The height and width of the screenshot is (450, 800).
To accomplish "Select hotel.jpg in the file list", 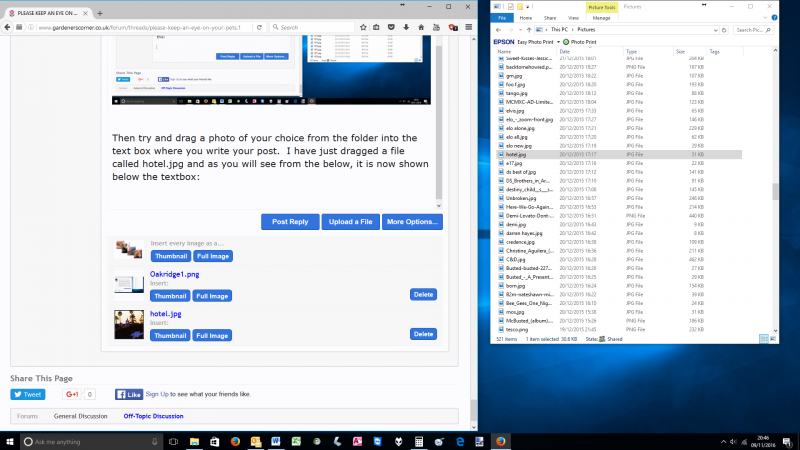I will coord(517,155).
